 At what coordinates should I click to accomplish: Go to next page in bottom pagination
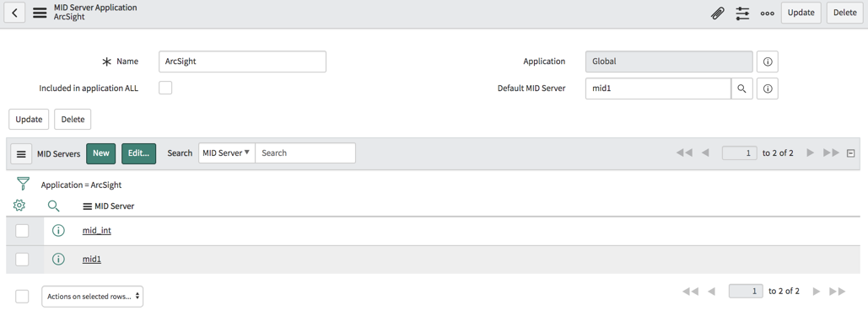817,291
